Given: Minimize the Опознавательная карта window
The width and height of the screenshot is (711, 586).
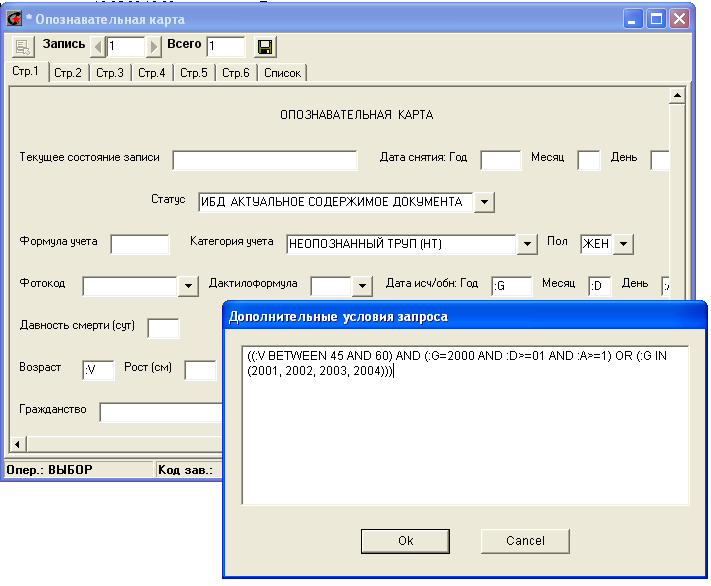Looking at the screenshot, I should (x=633, y=19).
